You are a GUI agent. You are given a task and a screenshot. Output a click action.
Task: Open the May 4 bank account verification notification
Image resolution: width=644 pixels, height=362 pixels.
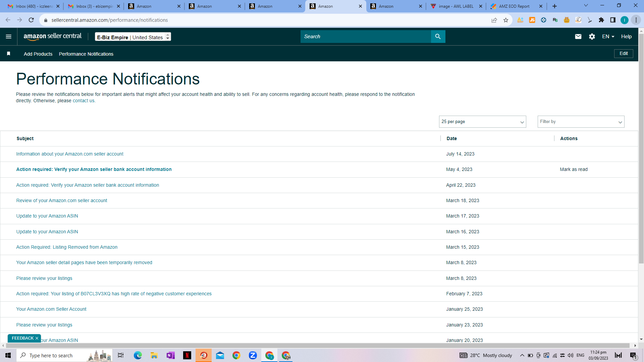click(x=94, y=170)
